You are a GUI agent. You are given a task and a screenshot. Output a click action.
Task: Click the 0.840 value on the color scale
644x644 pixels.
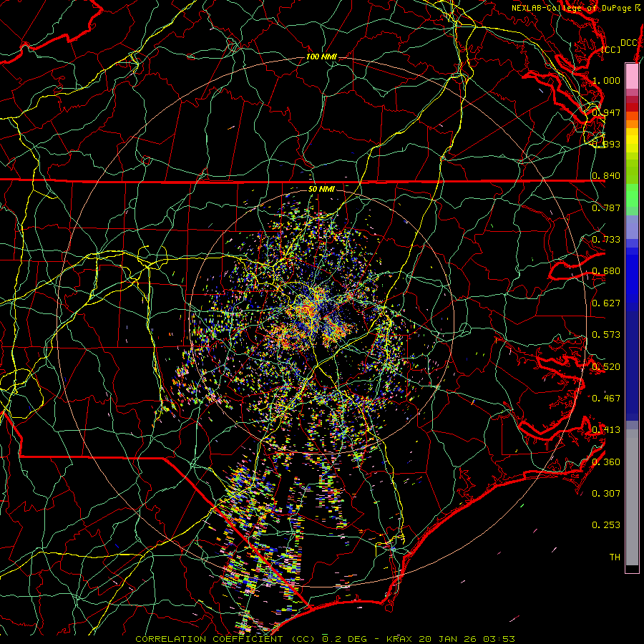[606, 176]
